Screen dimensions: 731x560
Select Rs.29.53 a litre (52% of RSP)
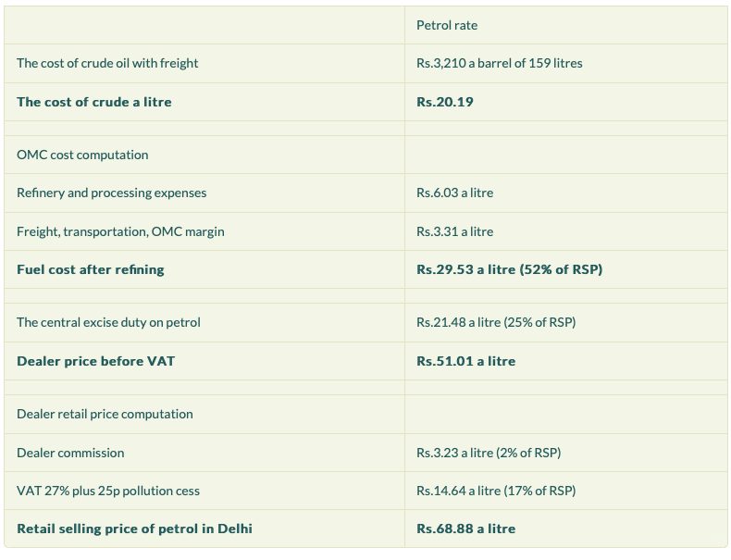click(x=509, y=269)
